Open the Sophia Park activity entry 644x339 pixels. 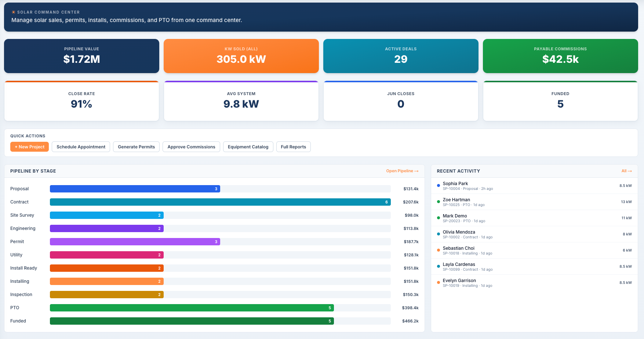coord(534,186)
